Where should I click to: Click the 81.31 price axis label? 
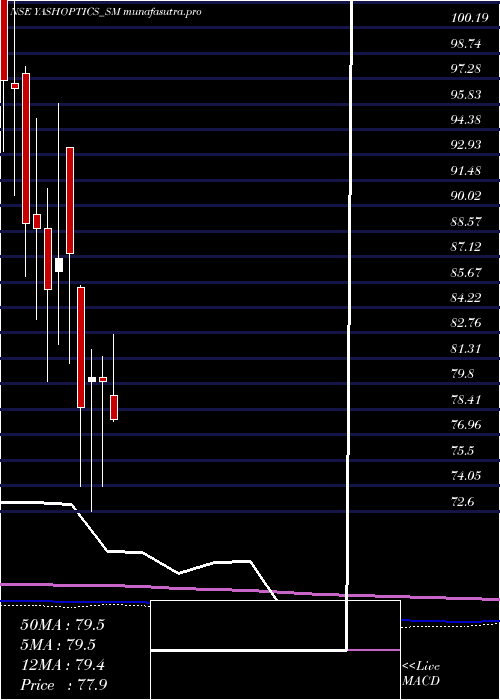pos(466,348)
